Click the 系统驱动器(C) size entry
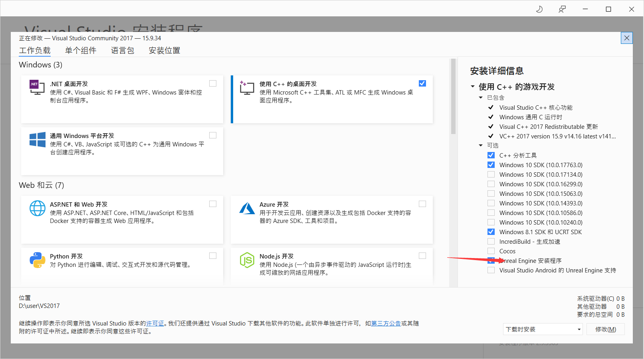 [601, 299]
